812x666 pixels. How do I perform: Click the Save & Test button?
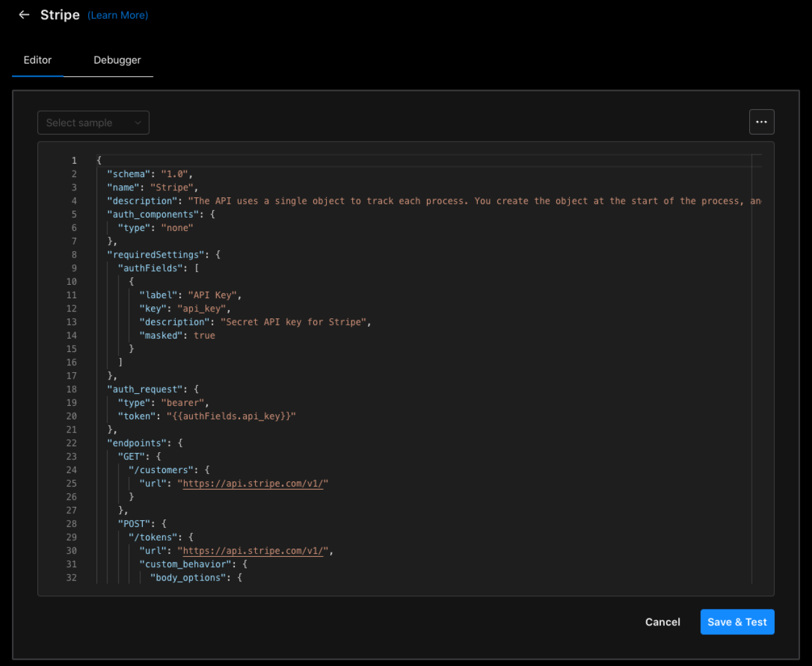(737, 622)
